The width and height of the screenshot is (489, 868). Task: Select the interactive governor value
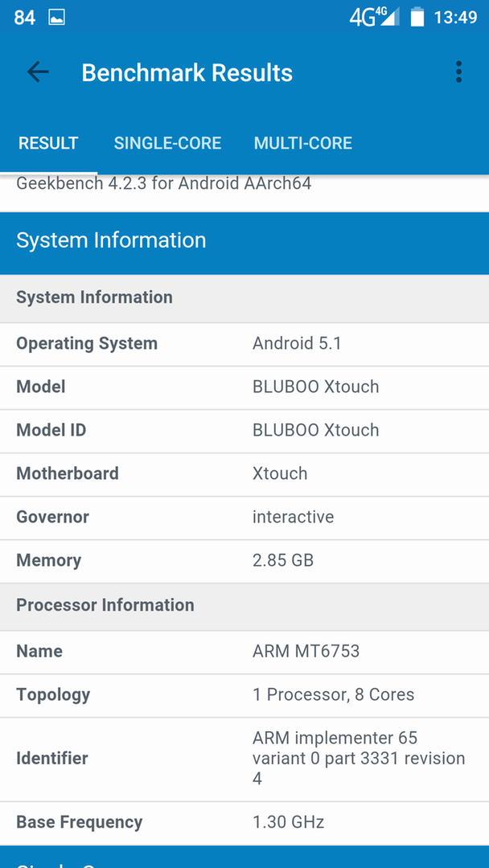pyautogui.click(x=293, y=517)
